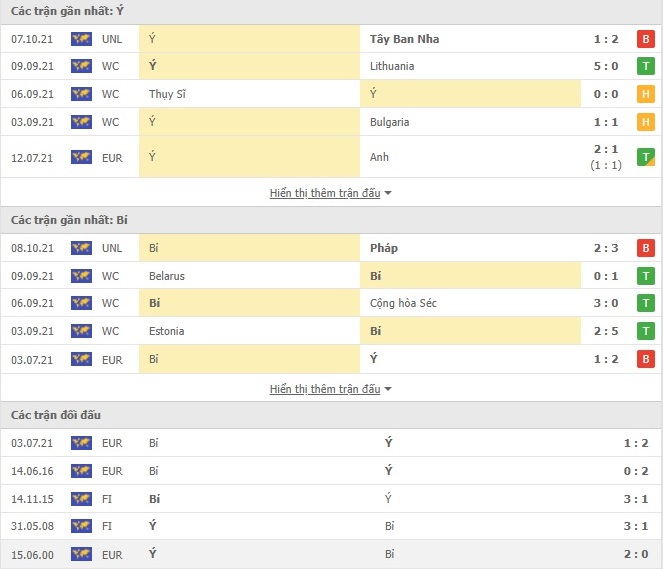The image size is (663, 569).
Task: Click the orange H badge for Ý vs Bulgaria
Action: coord(646,122)
